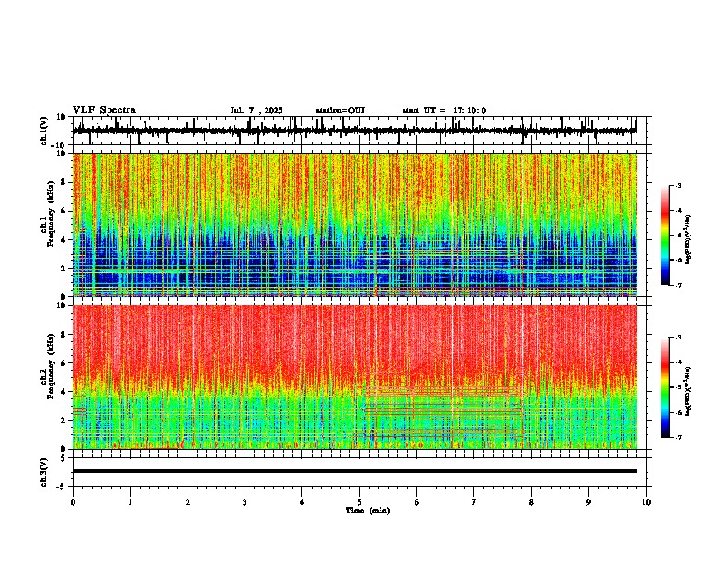
Task: Click inside the ch.2 frequency spectrogram
Action: pyautogui.click(x=355, y=377)
